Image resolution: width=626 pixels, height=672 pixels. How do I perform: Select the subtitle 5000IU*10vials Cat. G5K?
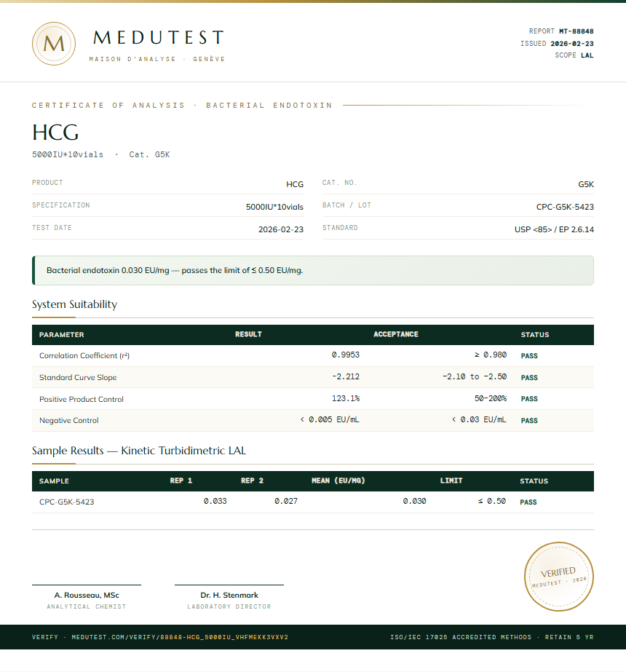(x=100, y=154)
